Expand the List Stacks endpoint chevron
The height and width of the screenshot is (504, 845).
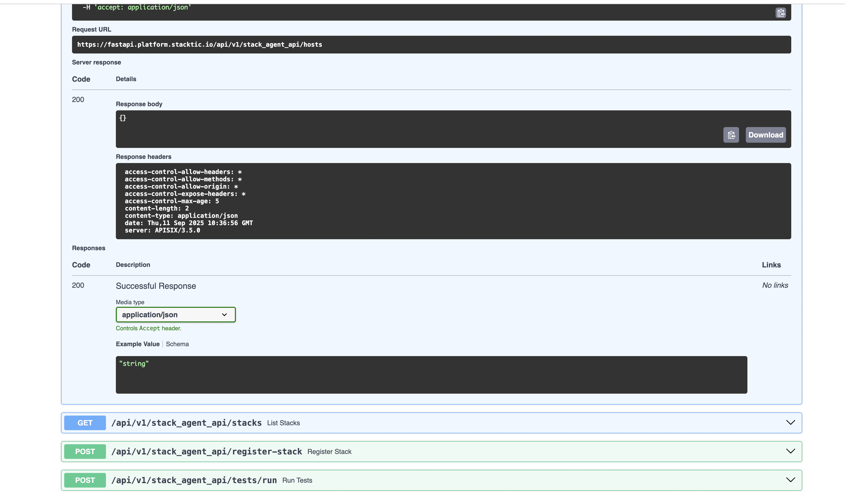(x=790, y=423)
